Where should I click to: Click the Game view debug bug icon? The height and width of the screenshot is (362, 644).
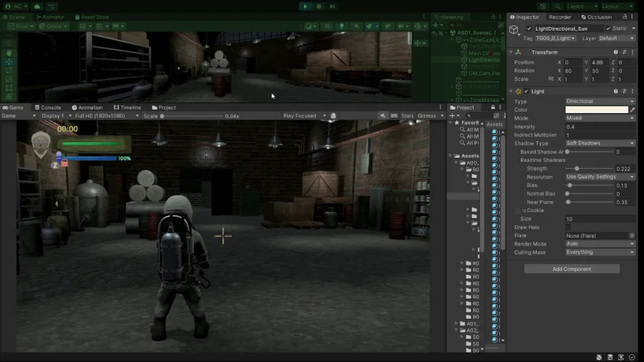pyautogui.click(x=333, y=116)
